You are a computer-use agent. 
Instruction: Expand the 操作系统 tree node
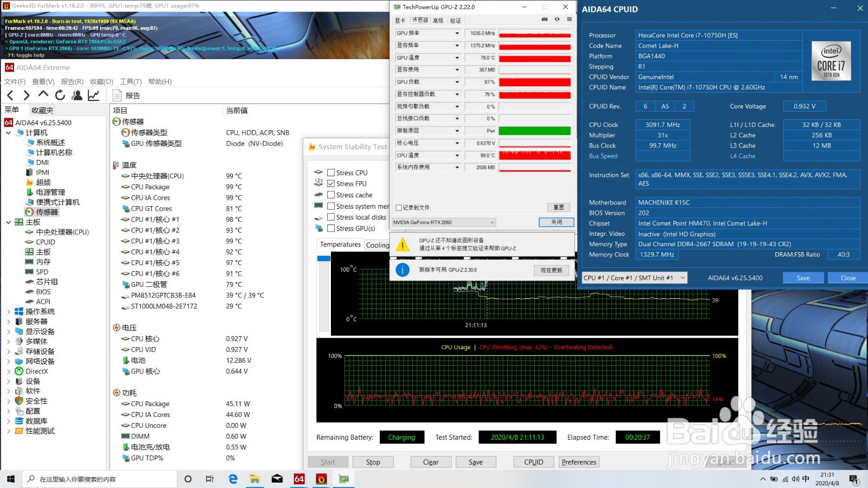(8, 312)
